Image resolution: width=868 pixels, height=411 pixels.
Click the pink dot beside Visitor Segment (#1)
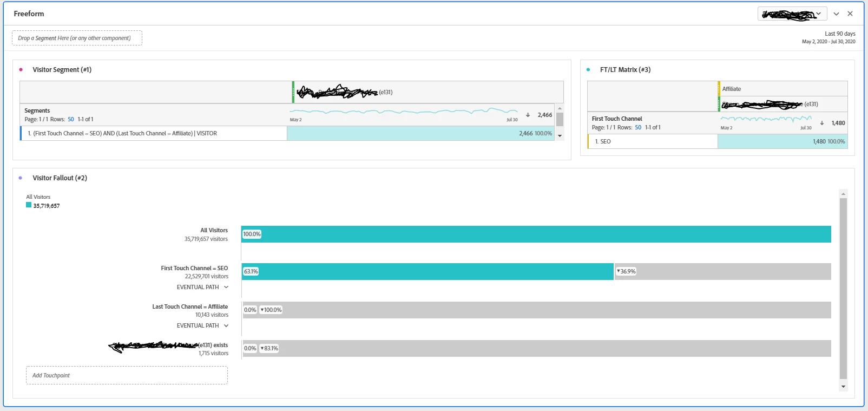click(x=21, y=69)
